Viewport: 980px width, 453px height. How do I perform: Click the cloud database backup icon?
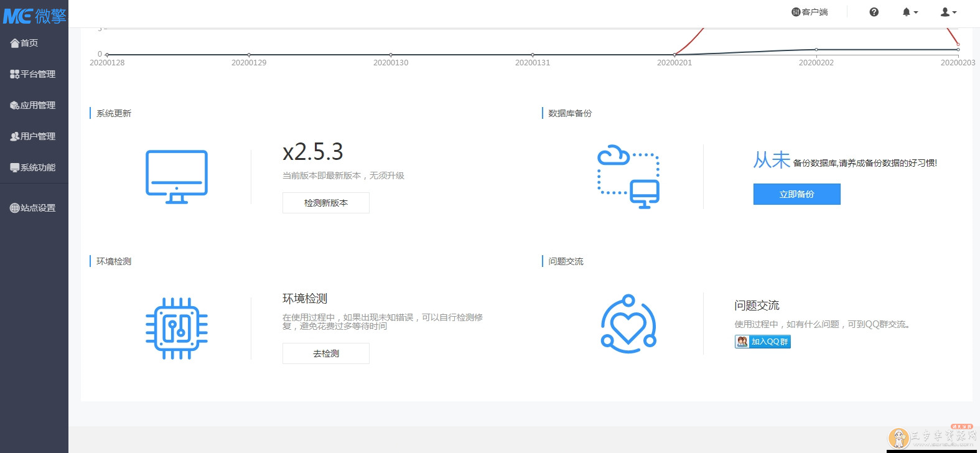pyautogui.click(x=628, y=177)
